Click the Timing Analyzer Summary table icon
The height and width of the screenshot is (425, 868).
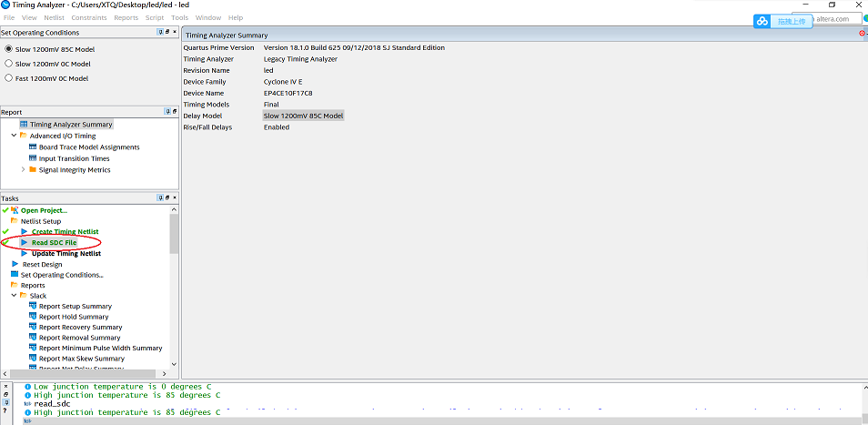pos(24,125)
